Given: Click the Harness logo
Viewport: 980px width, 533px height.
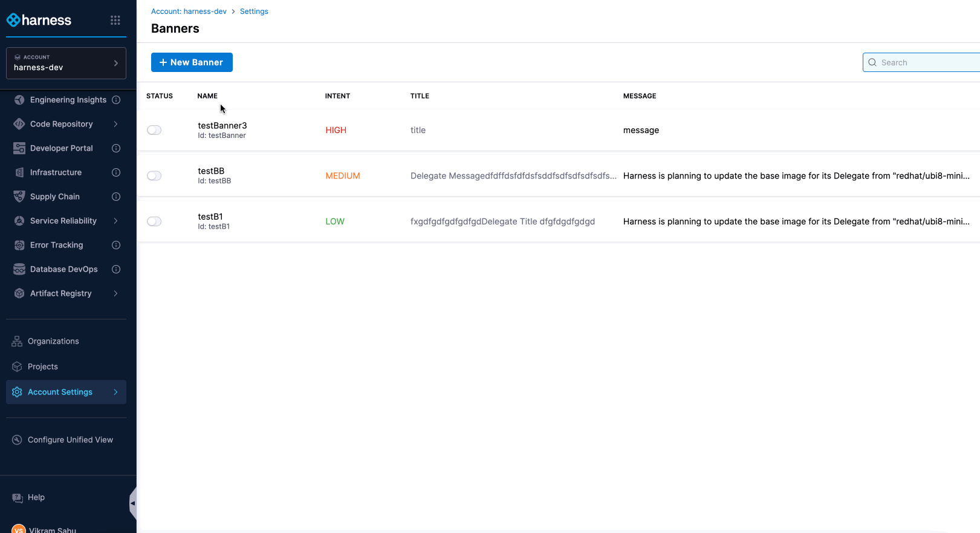Looking at the screenshot, I should point(39,21).
